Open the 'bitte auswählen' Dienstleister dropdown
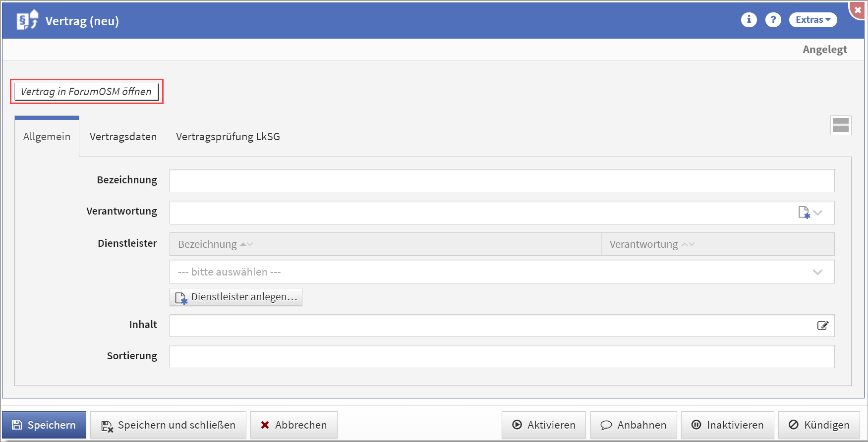 [502, 272]
